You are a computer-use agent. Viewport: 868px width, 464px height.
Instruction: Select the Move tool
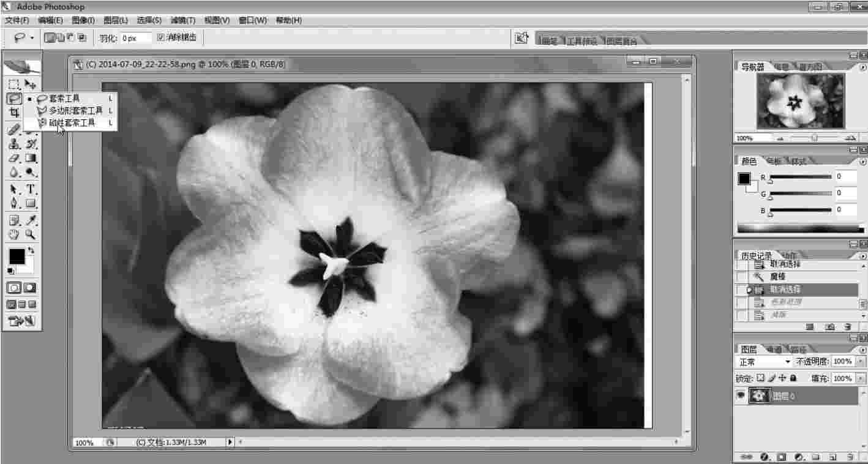coord(31,84)
